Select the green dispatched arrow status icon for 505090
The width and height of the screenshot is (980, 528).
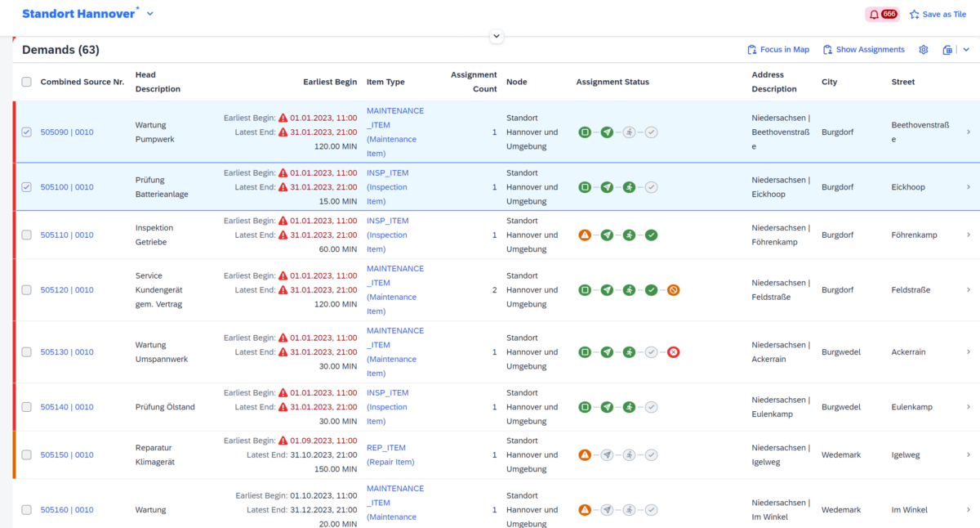click(x=606, y=132)
